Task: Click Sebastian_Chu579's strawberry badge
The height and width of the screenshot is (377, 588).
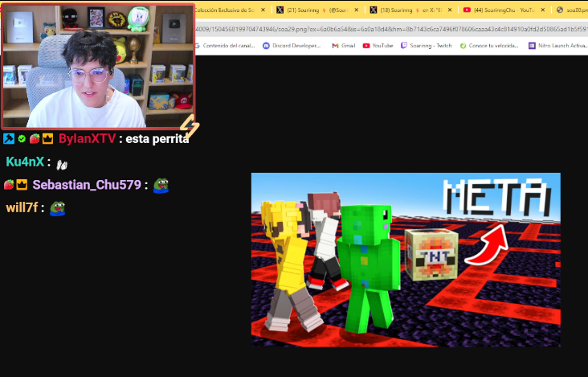Action: [x=9, y=184]
